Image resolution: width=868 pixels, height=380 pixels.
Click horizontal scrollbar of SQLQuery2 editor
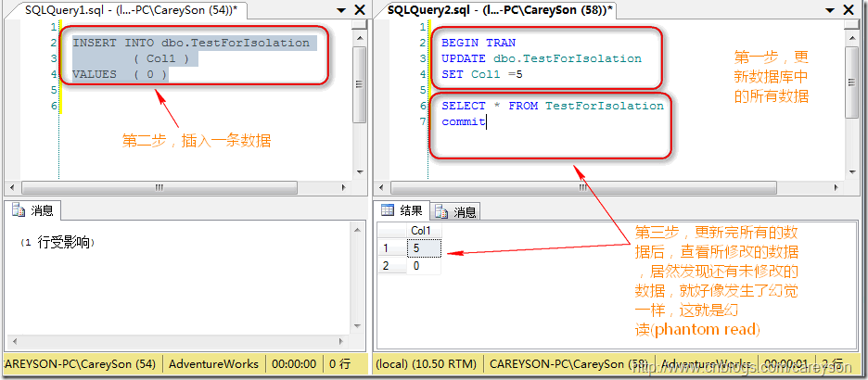[x=612, y=186]
